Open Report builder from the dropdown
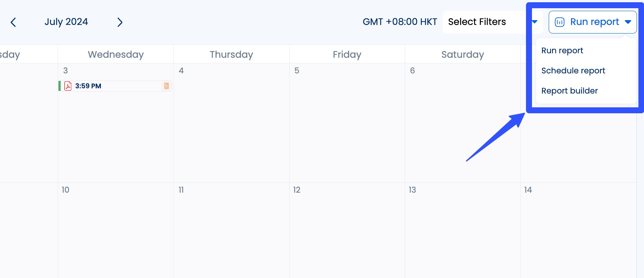The image size is (644, 278). tap(570, 91)
